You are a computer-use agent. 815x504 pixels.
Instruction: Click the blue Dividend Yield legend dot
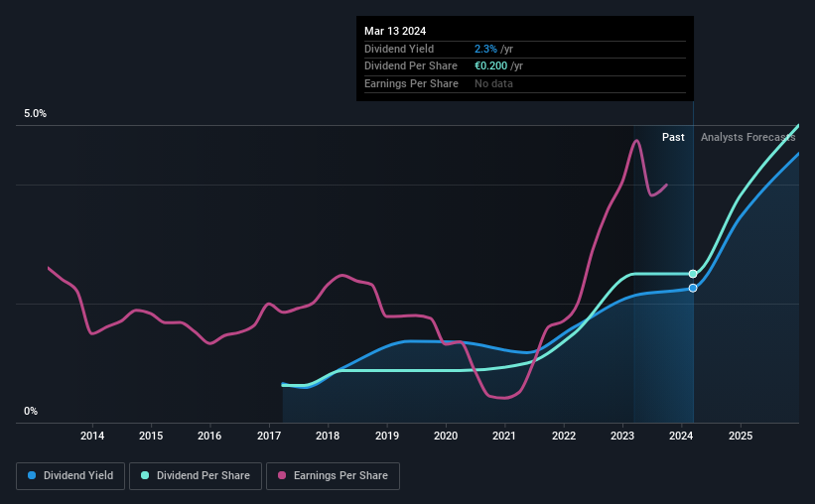coord(32,475)
